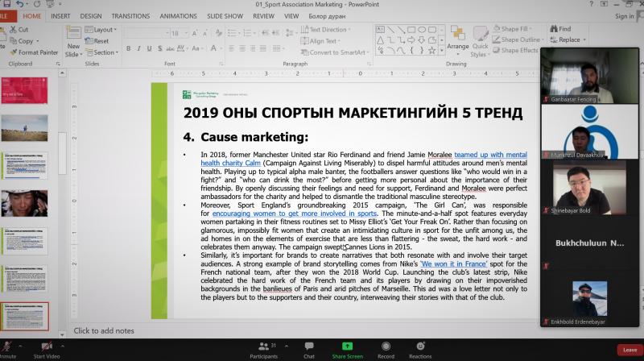Click the Find binoculars command
Image resolution: width=644 pixels, height=361 pixels.
560,29
